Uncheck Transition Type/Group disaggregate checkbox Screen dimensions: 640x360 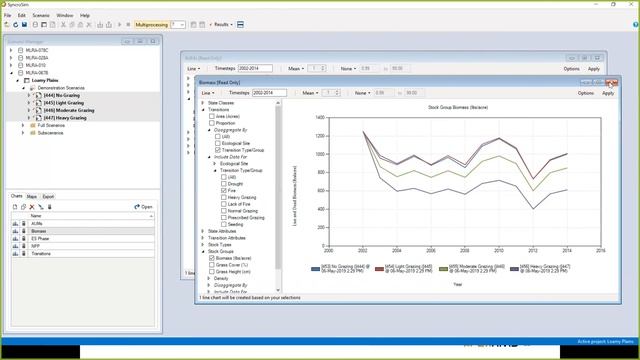(x=218, y=150)
